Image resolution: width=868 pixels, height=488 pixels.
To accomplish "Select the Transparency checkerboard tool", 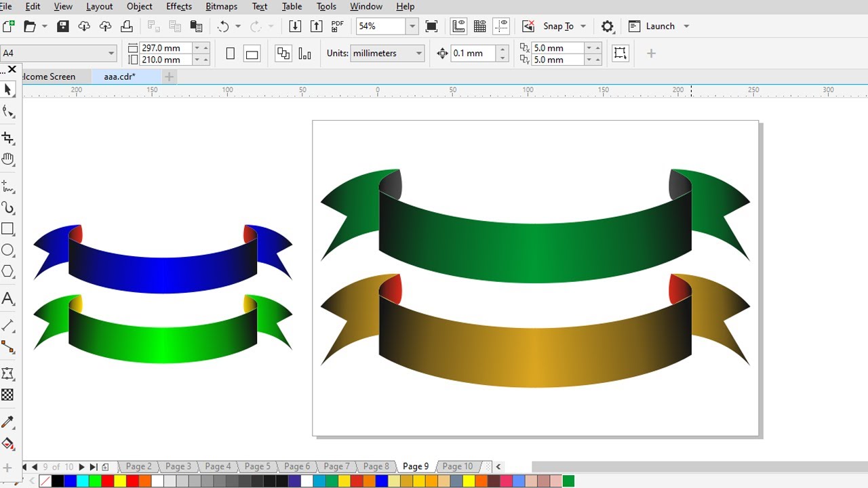I will pyautogui.click(x=8, y=394).
